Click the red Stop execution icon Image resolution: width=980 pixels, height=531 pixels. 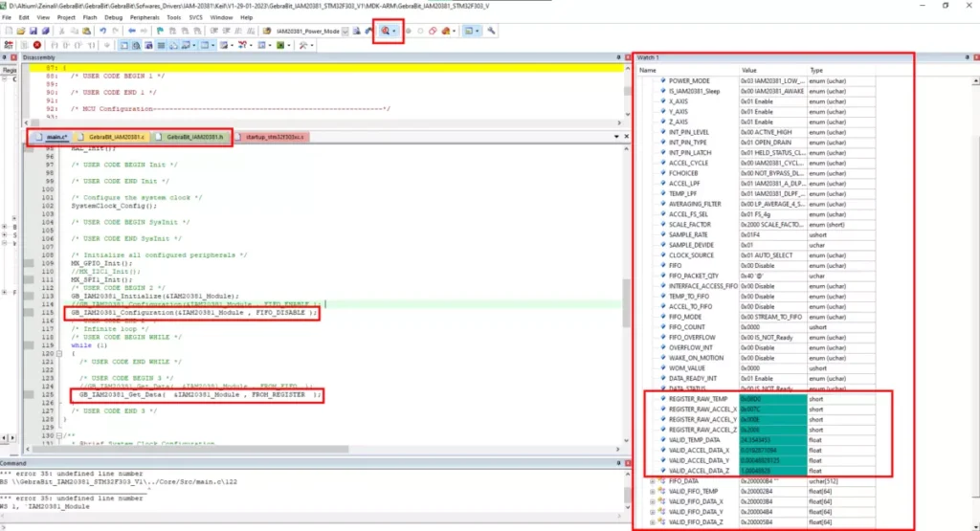37,45
